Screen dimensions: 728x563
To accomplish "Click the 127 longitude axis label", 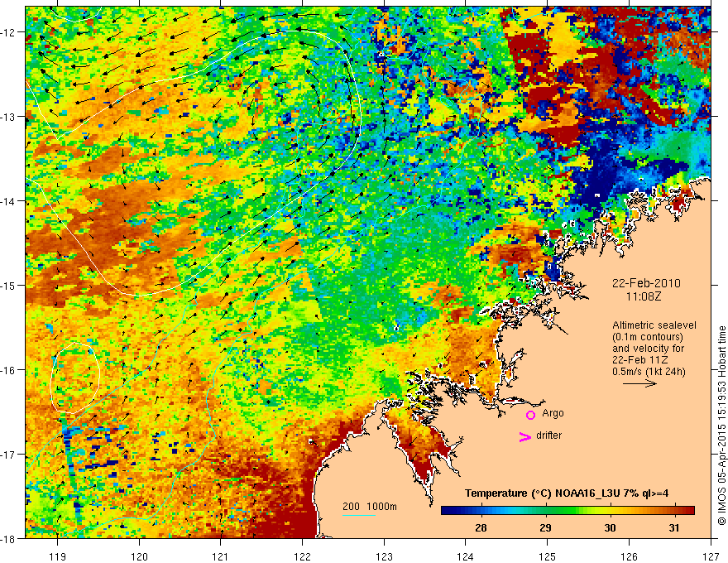I will [711, 556].
